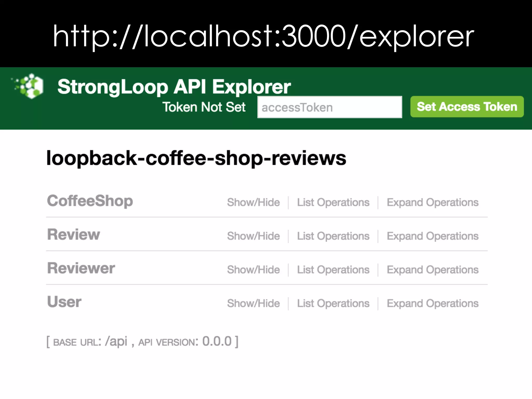Expand Operations for Reviewer
The width and height of the screenshot is (532, 399).
pyautogui.click(x=433, y=270)
